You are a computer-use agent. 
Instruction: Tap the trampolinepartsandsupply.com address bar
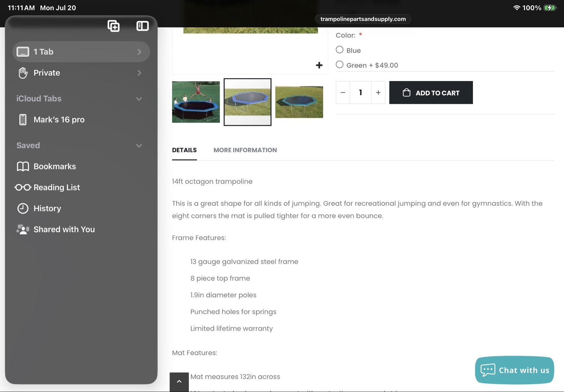click(363, 19)
